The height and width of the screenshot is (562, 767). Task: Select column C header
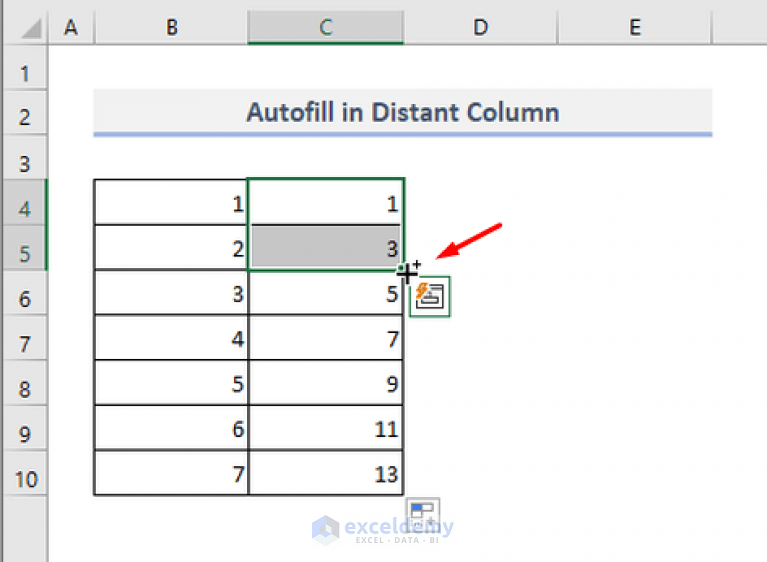pyautogui.click(x=326, y=27)
